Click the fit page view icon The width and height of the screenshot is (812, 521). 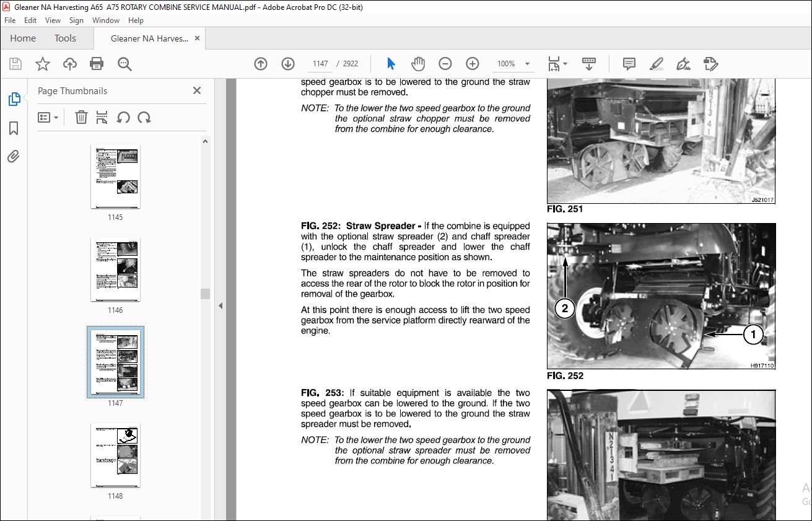(554, 64)
